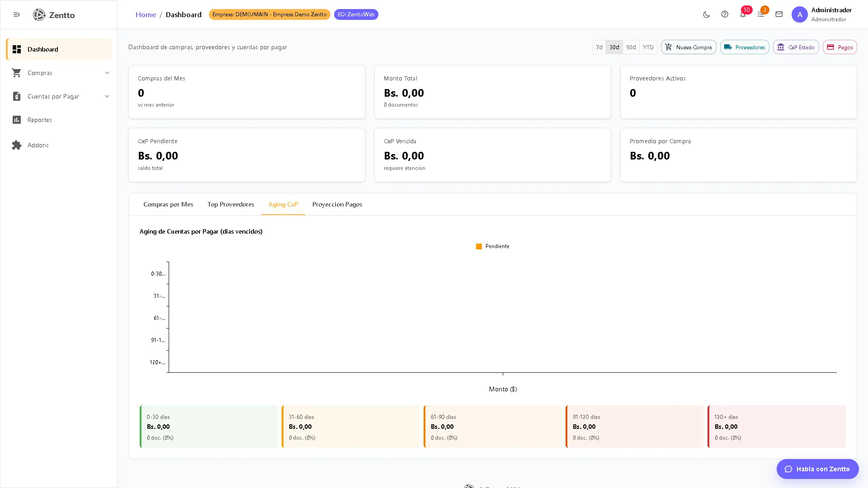Click the truck icon in Proveedores button
Image resolution: width=868 pixels, height=488 pixels.
point(728,47)
